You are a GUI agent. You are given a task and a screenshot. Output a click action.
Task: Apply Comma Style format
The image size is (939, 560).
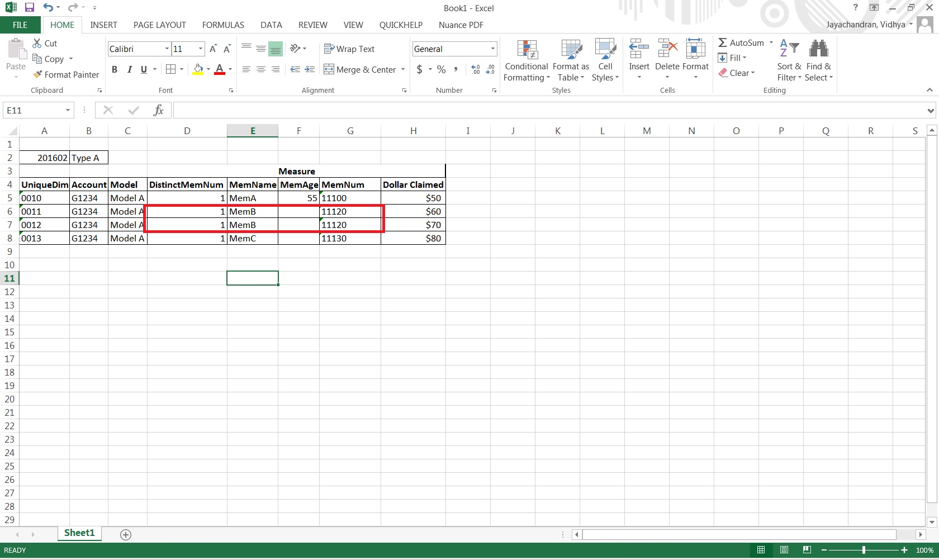pyautogui.click(x=456, y=69)
